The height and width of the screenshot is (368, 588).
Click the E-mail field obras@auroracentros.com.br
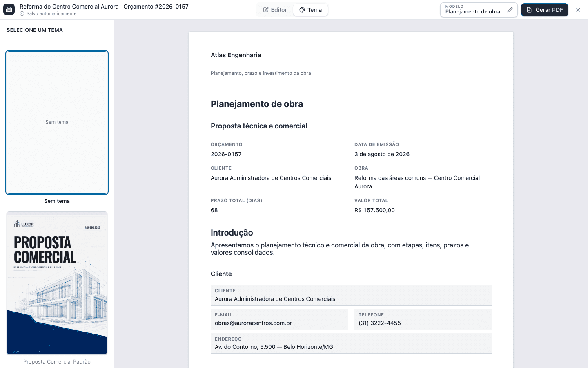click(279, 319)
